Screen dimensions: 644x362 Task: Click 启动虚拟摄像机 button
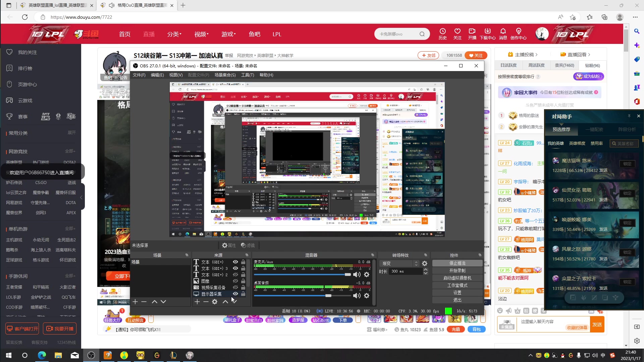point(457,278)
